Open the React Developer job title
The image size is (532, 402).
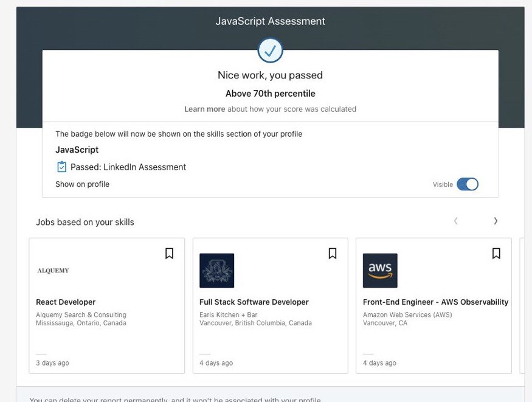[x=66, y=302]
